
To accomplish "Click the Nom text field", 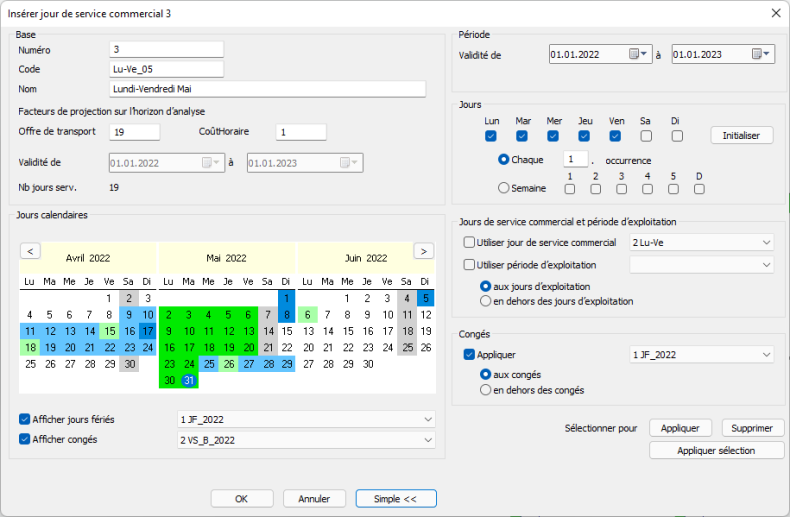I will (x=267, y=89).
